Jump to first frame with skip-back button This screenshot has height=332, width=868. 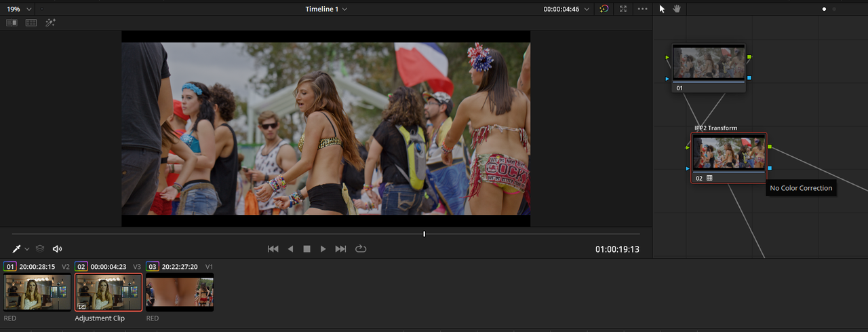(273, 249)
